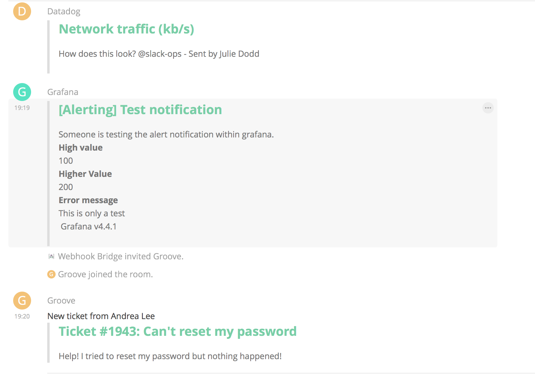Select the highlighted Grafana alert message body

(166, 134)
